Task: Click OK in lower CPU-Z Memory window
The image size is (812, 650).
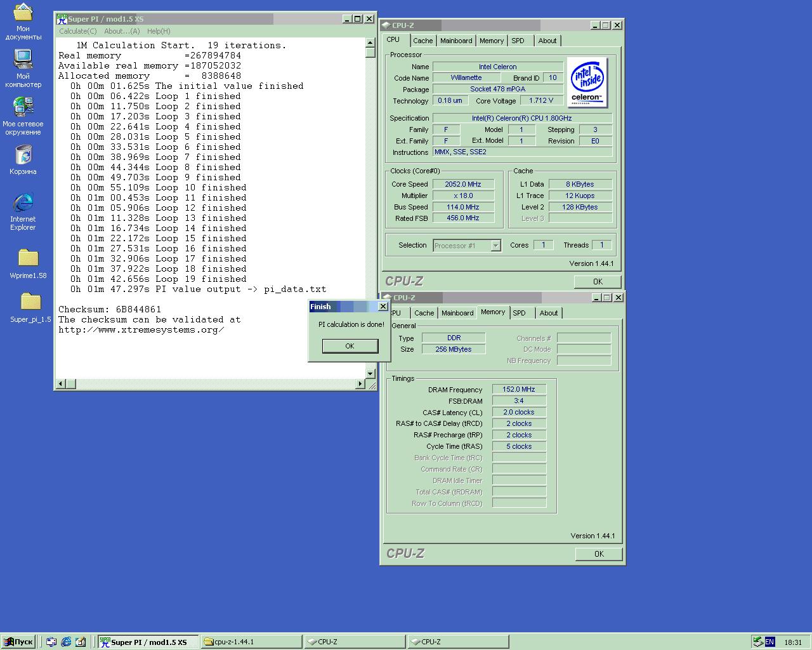Action: point(599,554)
